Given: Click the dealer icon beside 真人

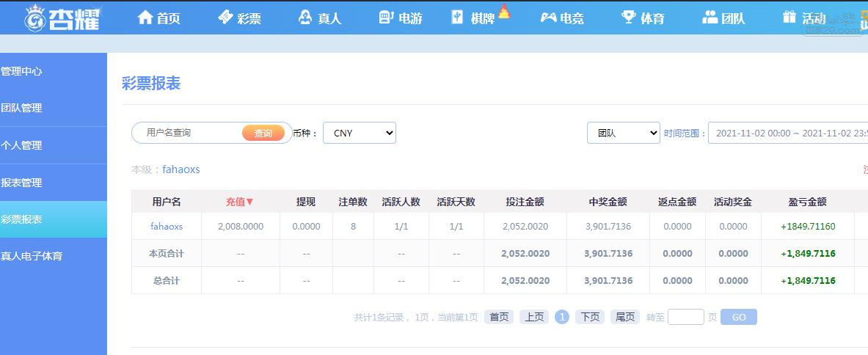Looking at the screenshot, I should pyautogui.click(x=305, y=18).
